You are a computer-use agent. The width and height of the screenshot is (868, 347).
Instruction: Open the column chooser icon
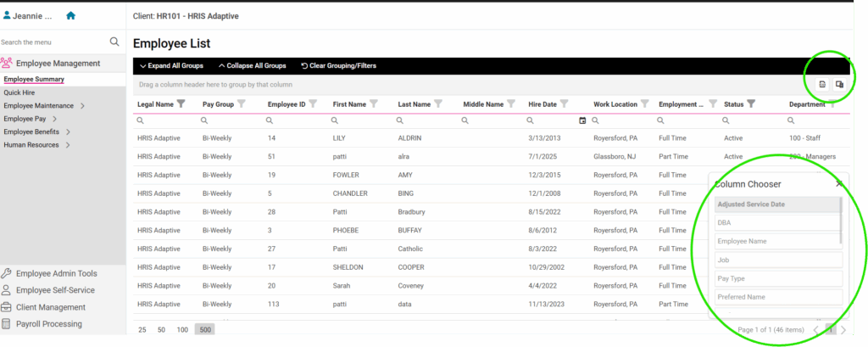pos(839,84)
